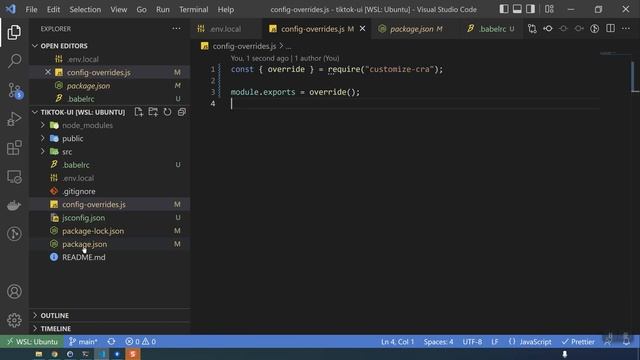Click New File icon in explorer header

[x=138, y=112]
